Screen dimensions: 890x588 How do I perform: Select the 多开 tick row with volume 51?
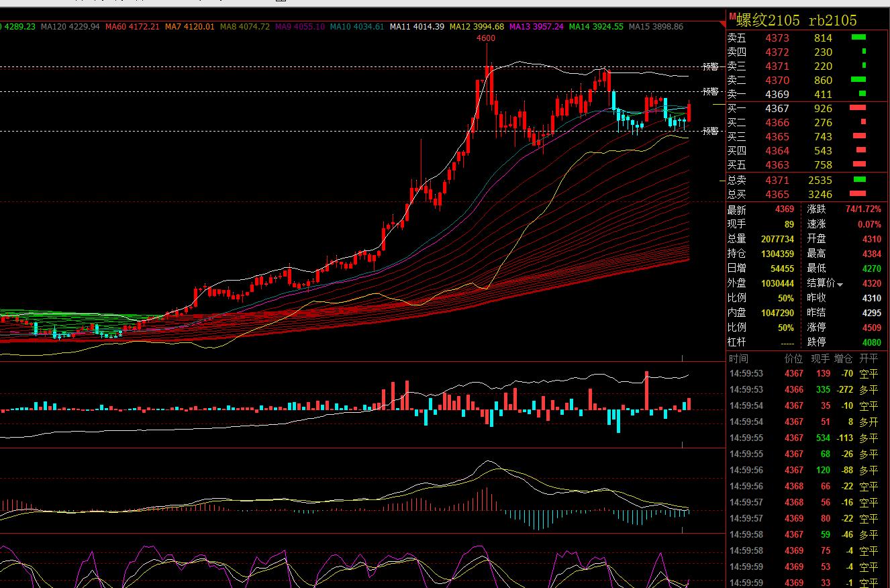coord(807,422)
